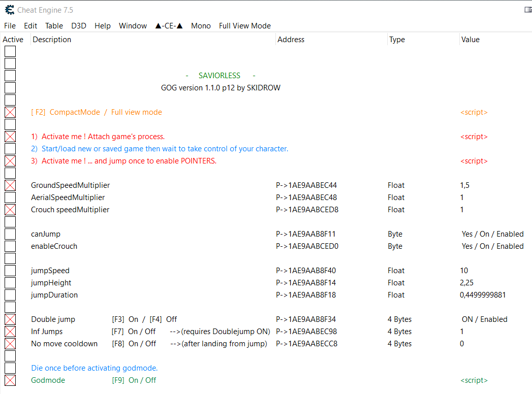Check the canJump active box
Viewport: 532px width, 394px height.
pos(10,234)
